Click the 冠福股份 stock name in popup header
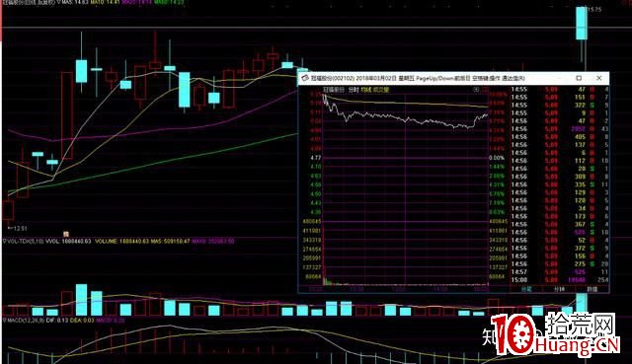This screenshot has width=632, height=364. (x=334, y=90)
